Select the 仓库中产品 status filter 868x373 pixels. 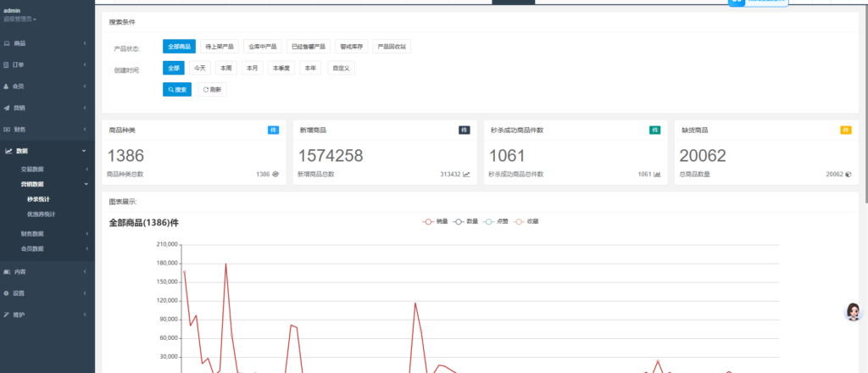tap(263, 47)
